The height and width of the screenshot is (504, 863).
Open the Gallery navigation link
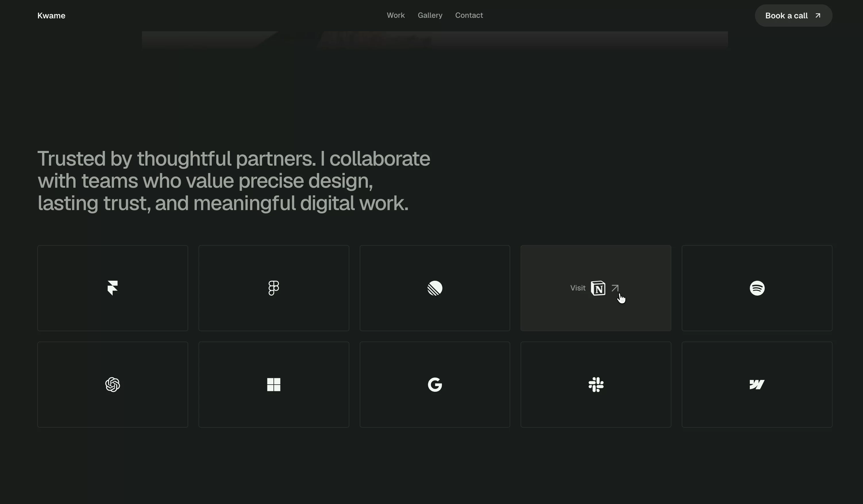coord(430,15)
